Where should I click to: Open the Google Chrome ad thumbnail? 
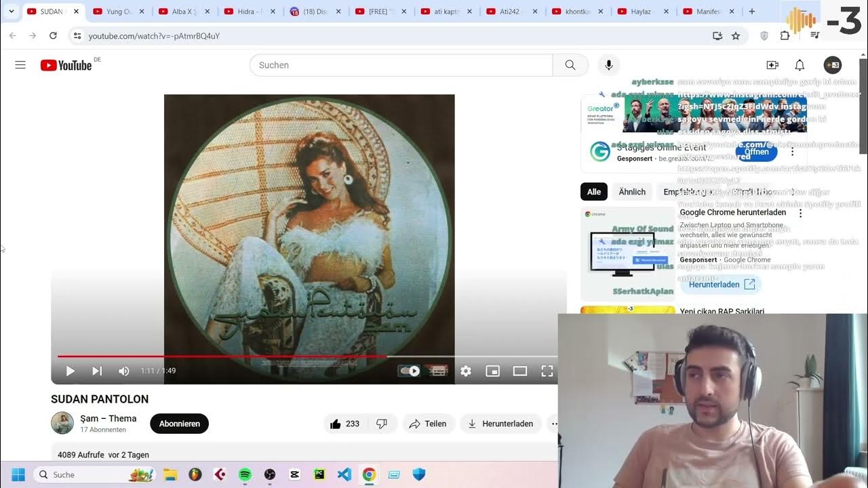(627, 254)
